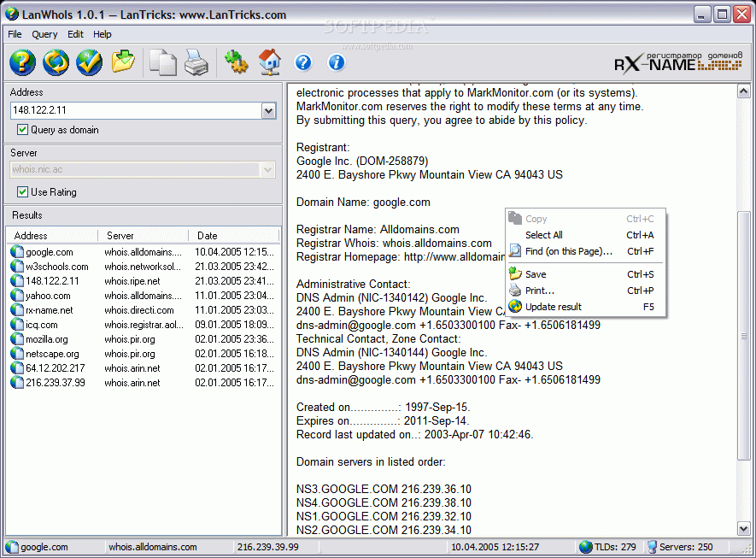756x558 pixels.
Task: Open the Query menu
Action: (x=44, y=34)
